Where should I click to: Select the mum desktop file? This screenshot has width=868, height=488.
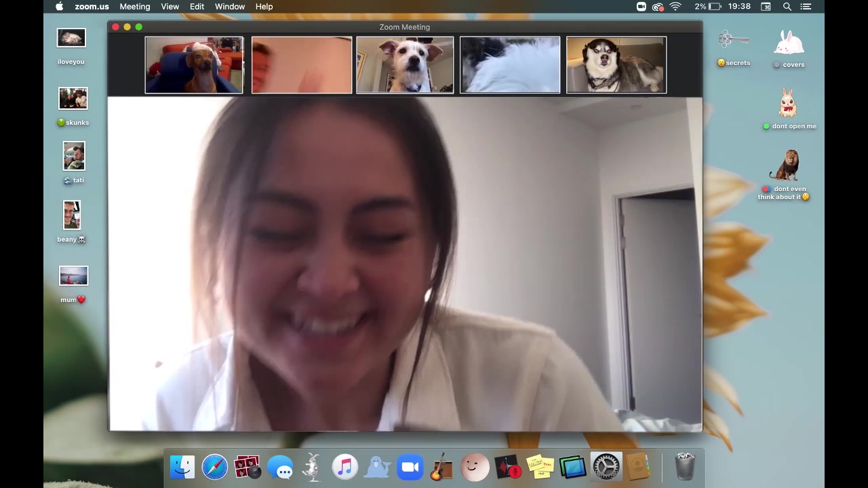73,285
